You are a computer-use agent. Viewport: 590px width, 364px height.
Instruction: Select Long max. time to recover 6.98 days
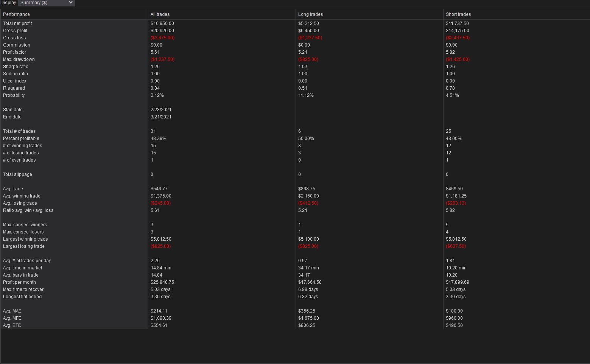click(x=308, y=289)
